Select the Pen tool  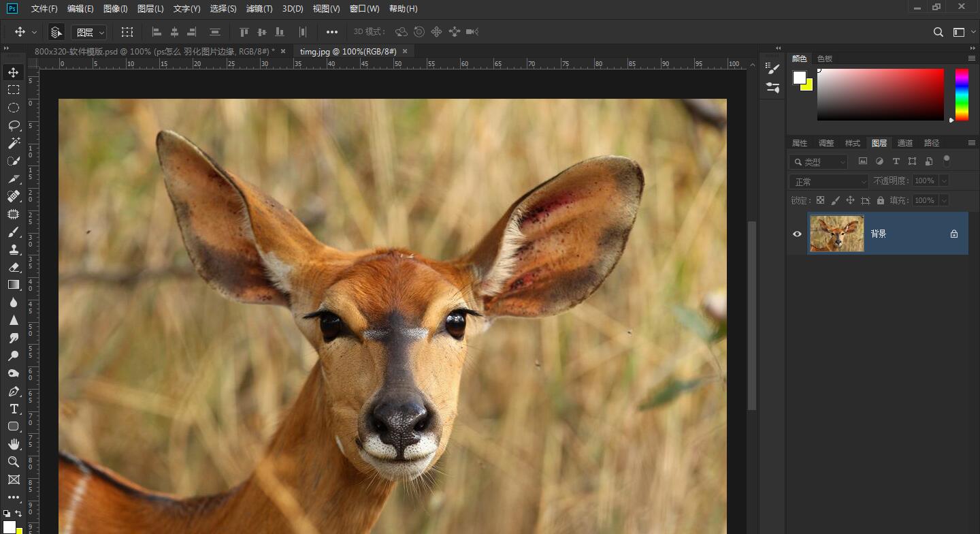tap(14, 391)
